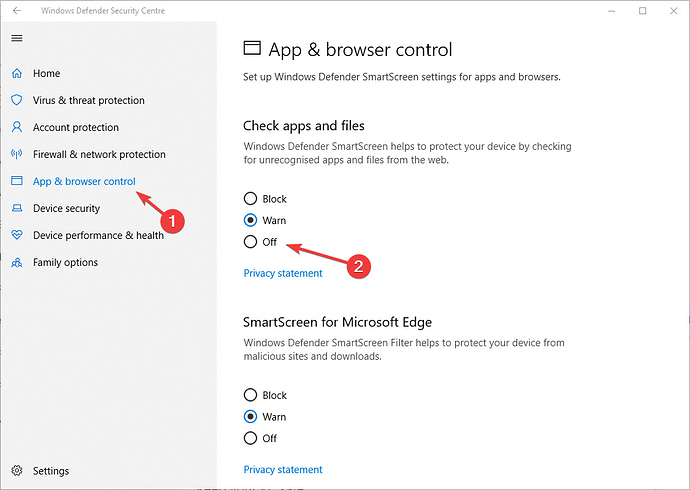This screenshot has height=490, width=690.
Task: Turn Off Check apps and files
Action: (251, 242)
